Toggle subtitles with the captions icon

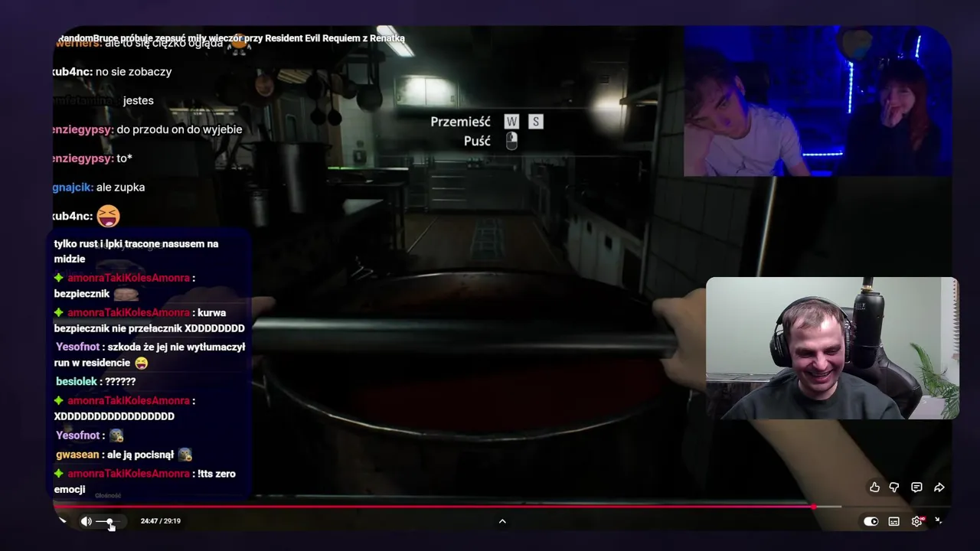(x=893, y=521)
